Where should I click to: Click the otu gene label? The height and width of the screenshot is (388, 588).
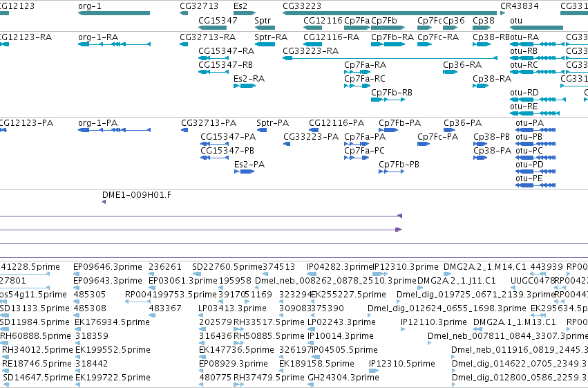coord(516,20)
